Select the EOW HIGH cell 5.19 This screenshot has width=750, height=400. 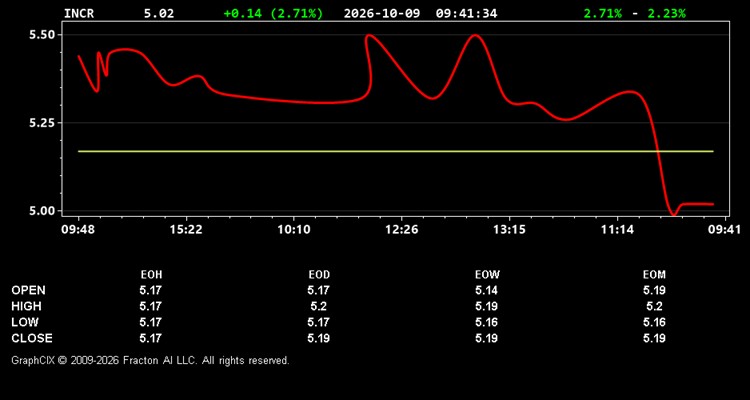(486, 306)
